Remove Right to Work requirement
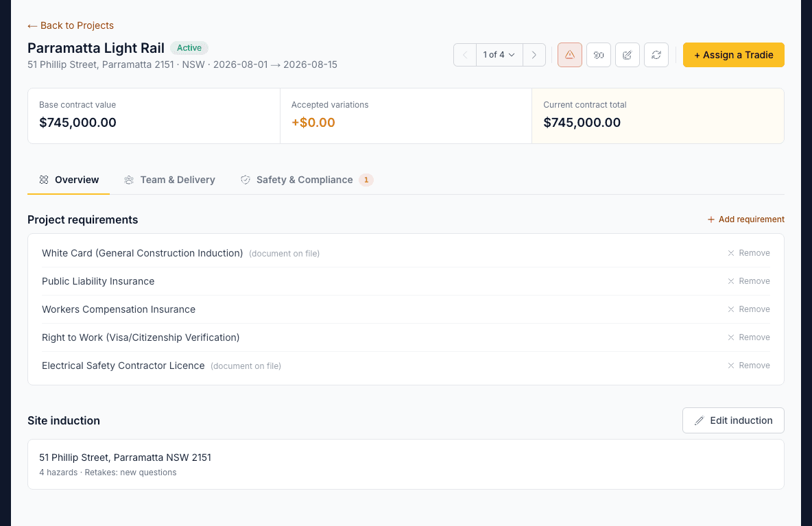This screenshot has height=526, width=812. pyautogui.click(x=748, y=337)
